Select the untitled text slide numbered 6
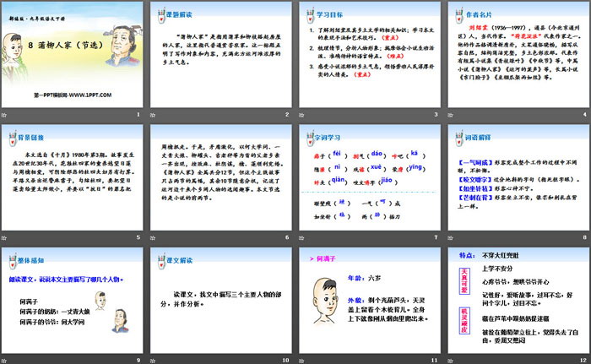This screenshot has width=591, height=364. click(x=221, y=177)
